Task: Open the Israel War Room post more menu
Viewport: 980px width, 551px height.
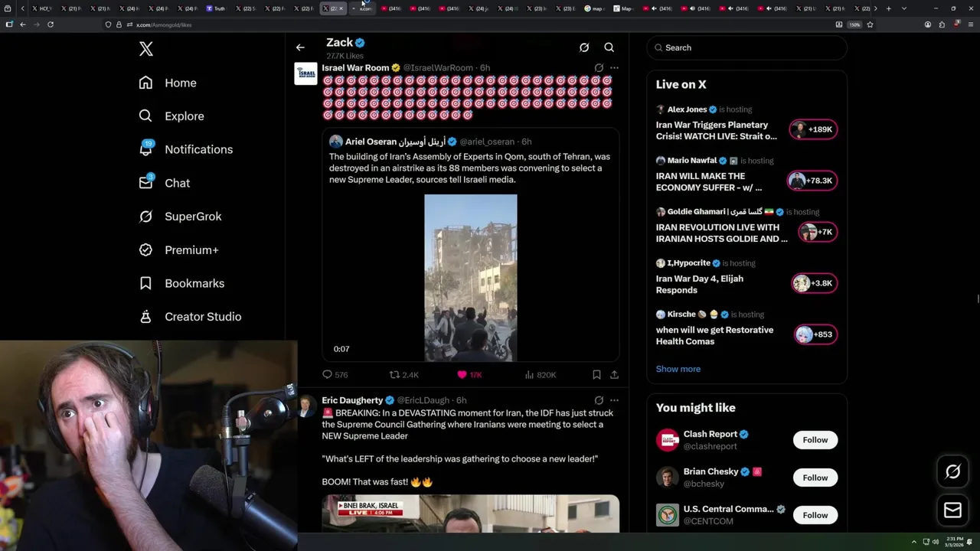Action: pyautogui.click(x=614, y=68)
